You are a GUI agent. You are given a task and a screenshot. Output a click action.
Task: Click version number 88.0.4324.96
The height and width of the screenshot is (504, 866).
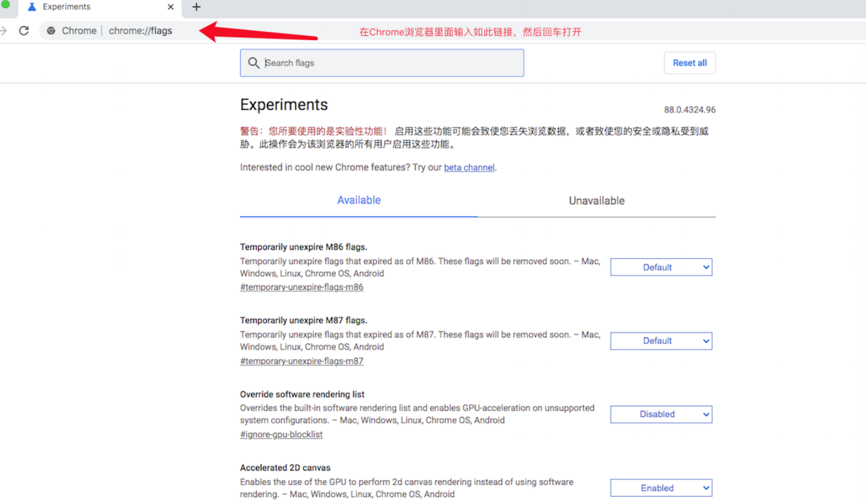coord(690,110)
